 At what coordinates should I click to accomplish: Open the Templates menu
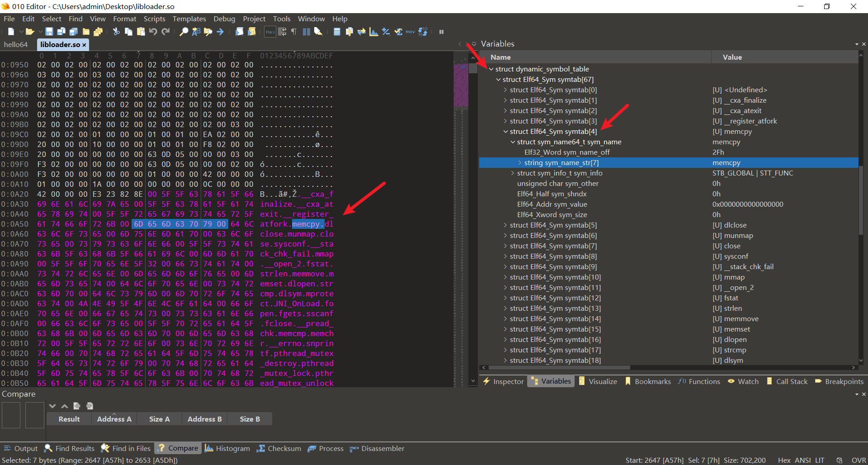point(189,19)
